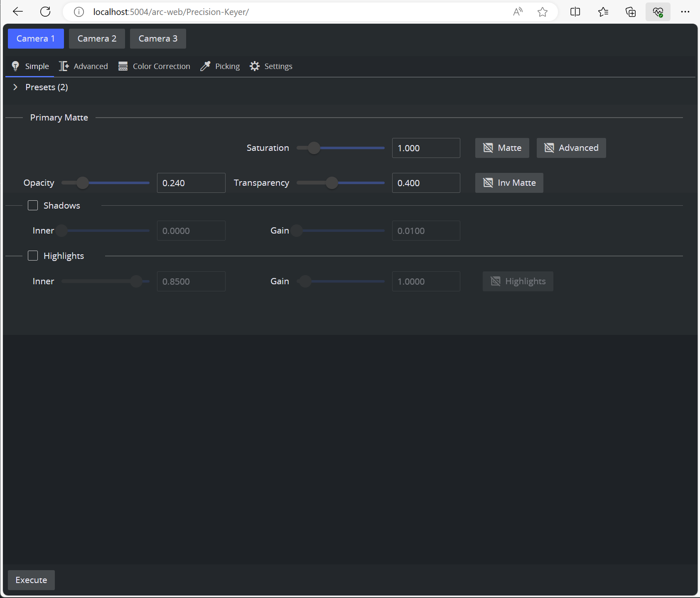Click the Read Aloud icon in address bar
This screenshot has width=700, height=598.
pyautogui.click(x=517, y=12)
